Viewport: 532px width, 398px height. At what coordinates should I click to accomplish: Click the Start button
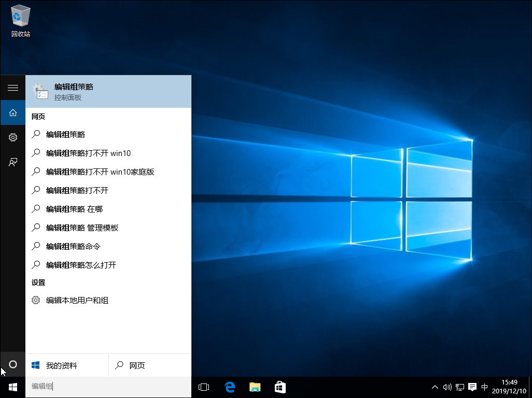12,387
